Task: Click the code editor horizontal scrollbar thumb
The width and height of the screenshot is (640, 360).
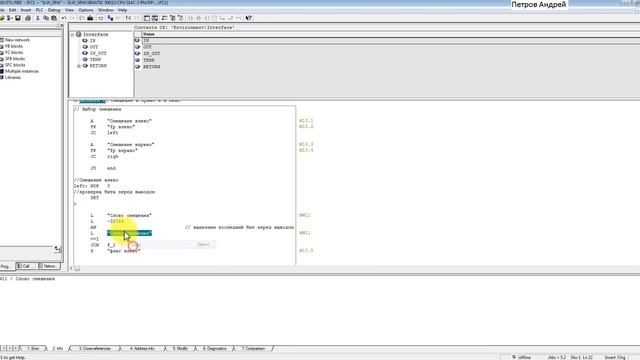Action: click(77, 269)
